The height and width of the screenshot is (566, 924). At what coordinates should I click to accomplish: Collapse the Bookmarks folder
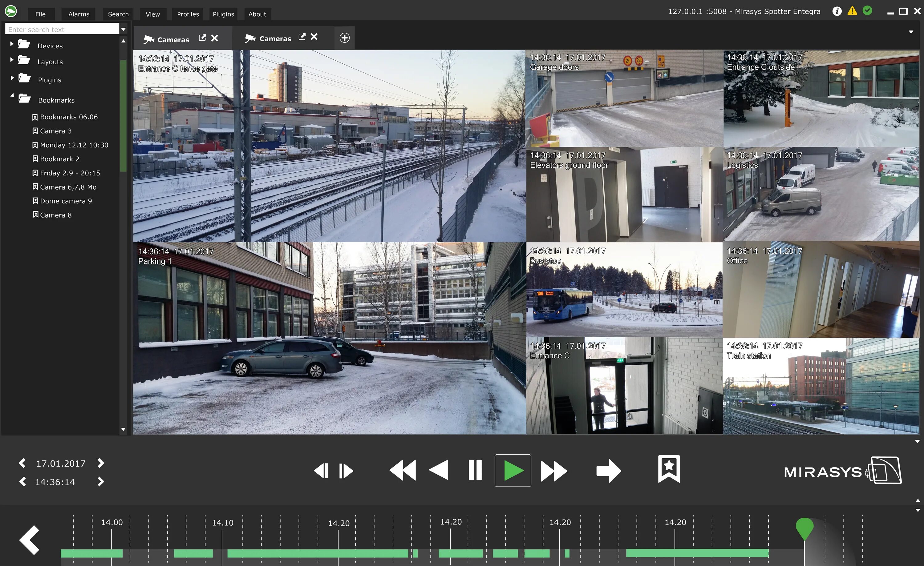coord(12,96)
